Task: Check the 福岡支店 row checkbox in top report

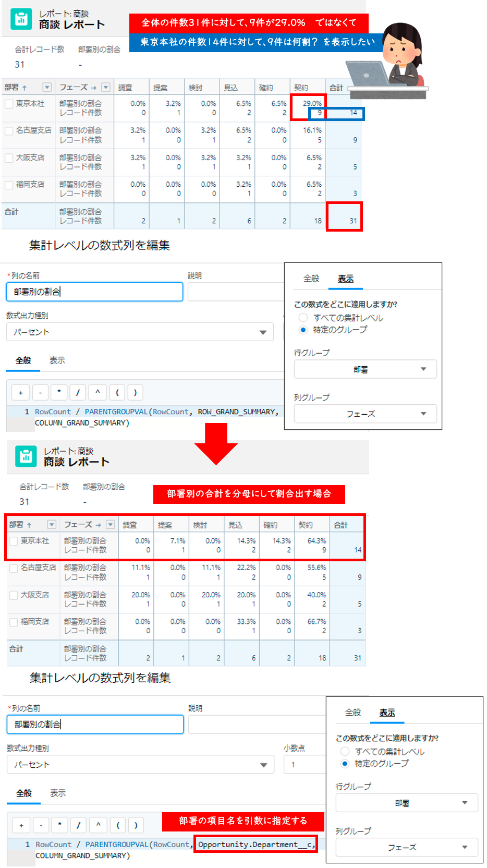Action: pos(9,185)
